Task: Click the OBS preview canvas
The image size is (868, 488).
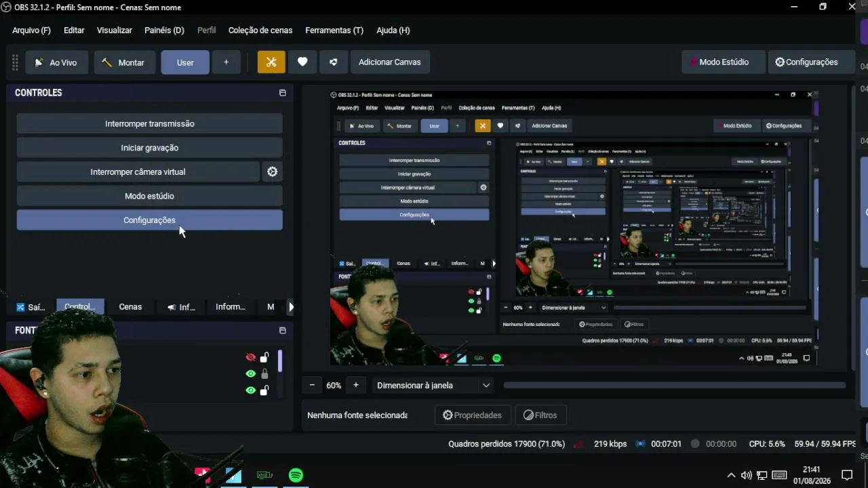Action: click(574, 227)
